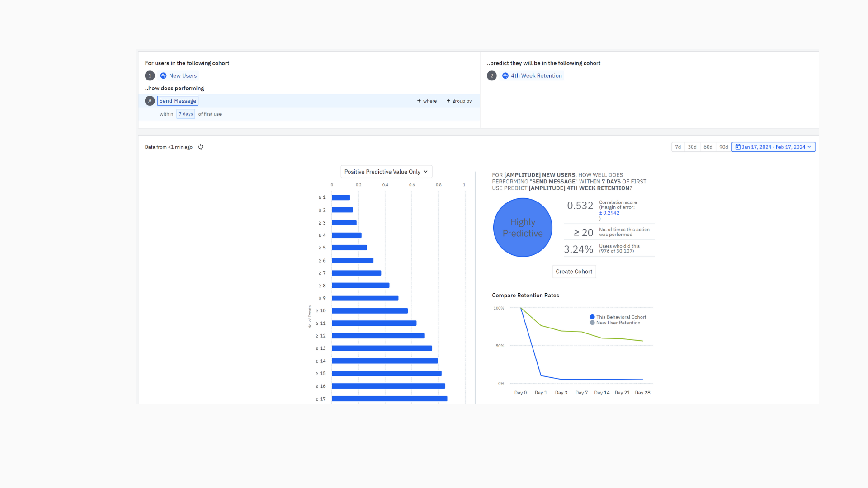Click the calendar icon in date range
This screenshot has height=488, width=868.
pyautogui.click(x=738, y=147)
